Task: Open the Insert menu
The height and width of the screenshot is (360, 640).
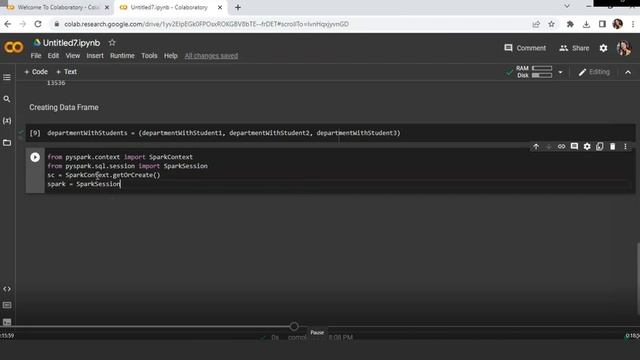Action: 95,56
